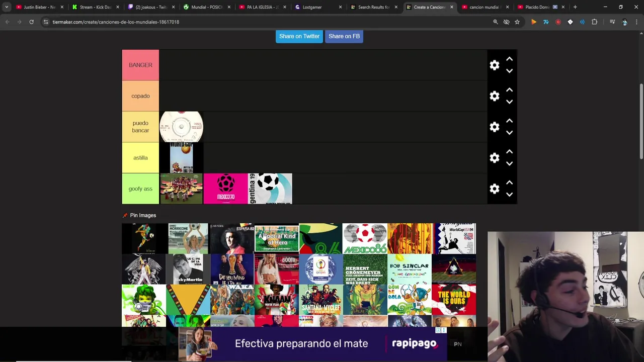Viewport: 644px width, 362px height.
Task: Pick the Mexico 70 image in goofy ass tier
Action: pos(225,189)
